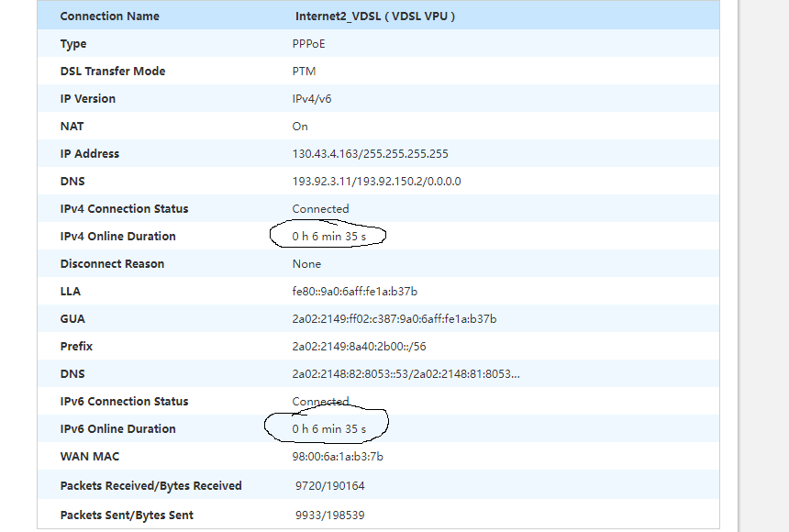
Task: Click the NAT row label
Action: (72, 127)
